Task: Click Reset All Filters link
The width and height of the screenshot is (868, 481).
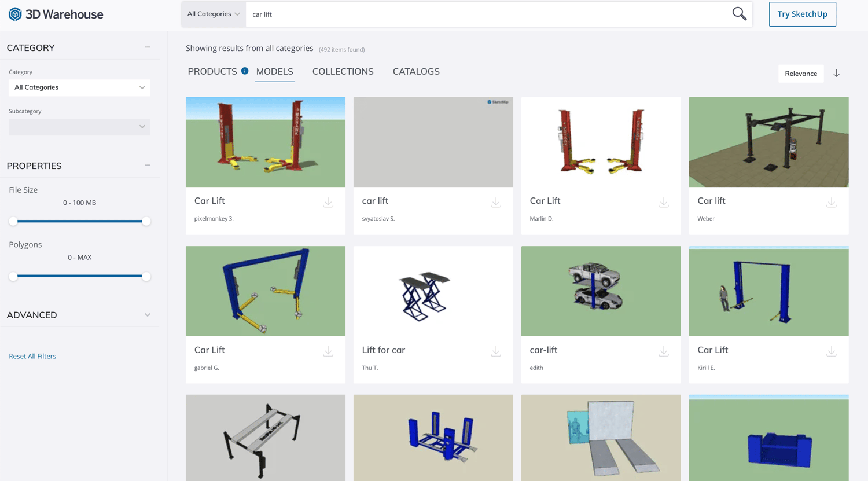Action: click(32, 356)
